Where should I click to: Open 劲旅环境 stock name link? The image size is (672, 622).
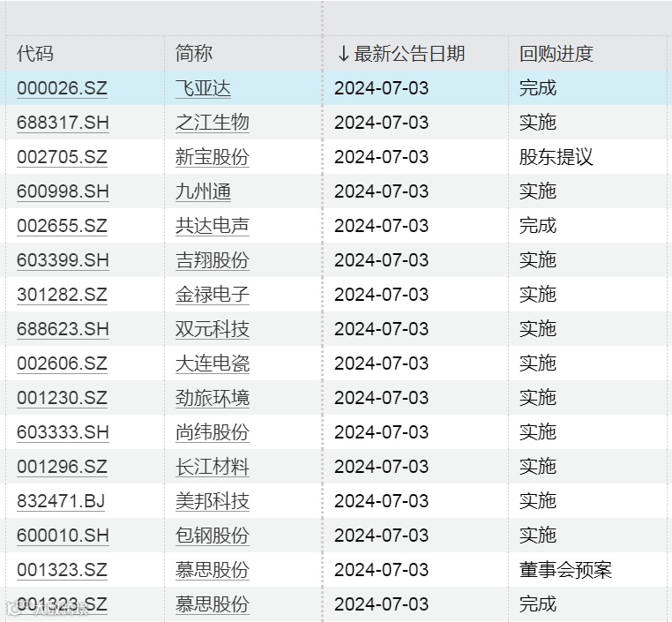coord(213,398)
